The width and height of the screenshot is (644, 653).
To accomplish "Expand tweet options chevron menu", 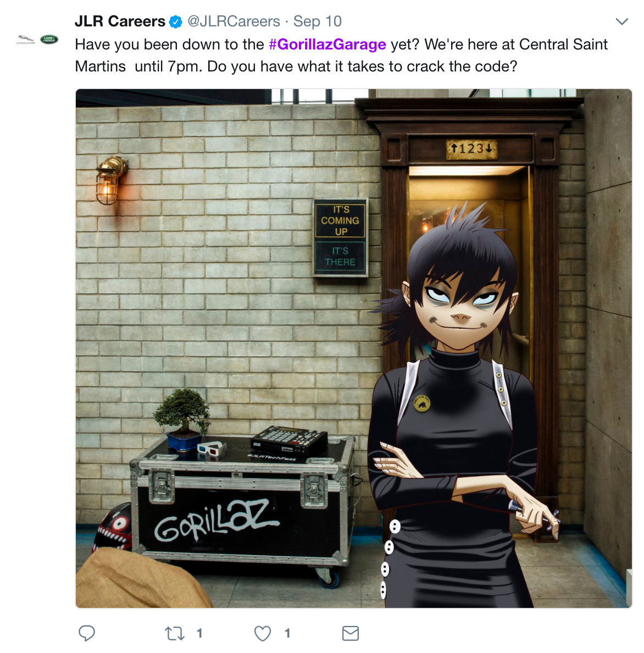I will point(622,21).
